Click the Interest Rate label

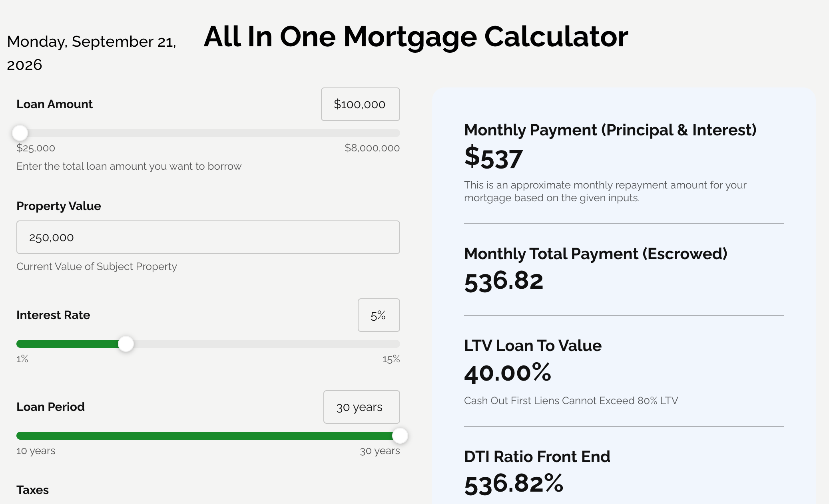coord(53,315)
